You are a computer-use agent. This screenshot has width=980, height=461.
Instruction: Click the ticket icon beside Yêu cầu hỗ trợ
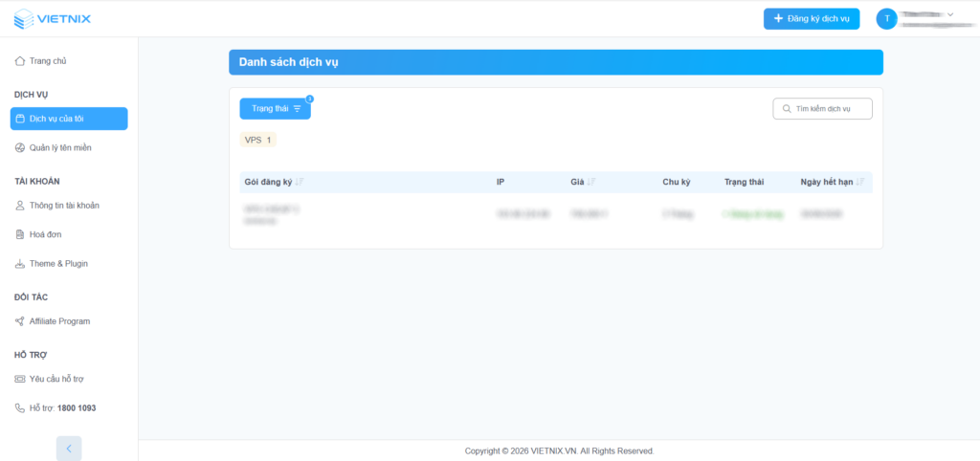click(20, 379)
